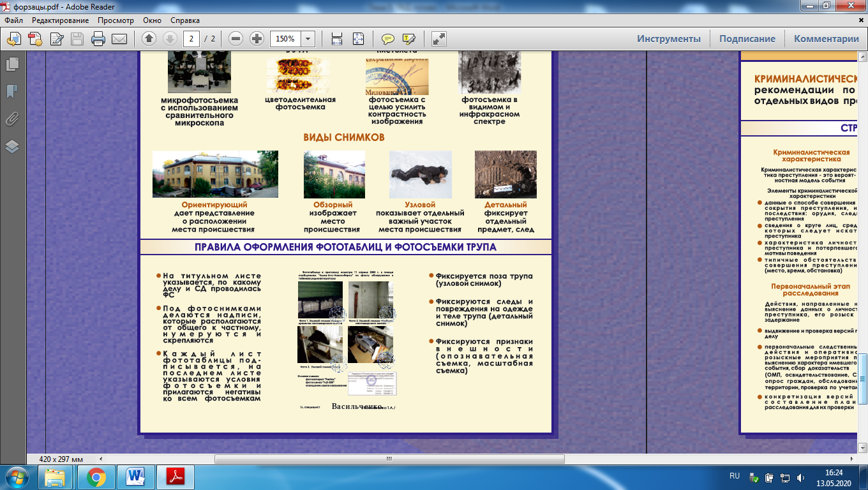Click the volume speaker tray icon

[801, 477]
